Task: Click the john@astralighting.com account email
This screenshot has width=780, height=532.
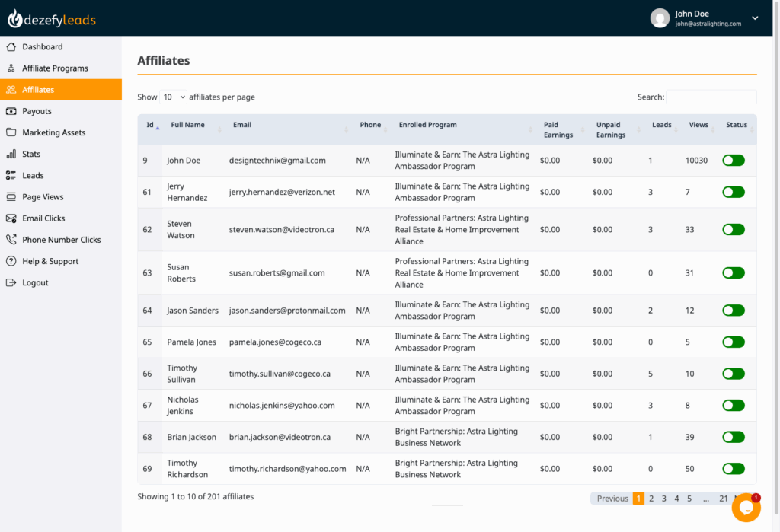Action: point(708,24)
